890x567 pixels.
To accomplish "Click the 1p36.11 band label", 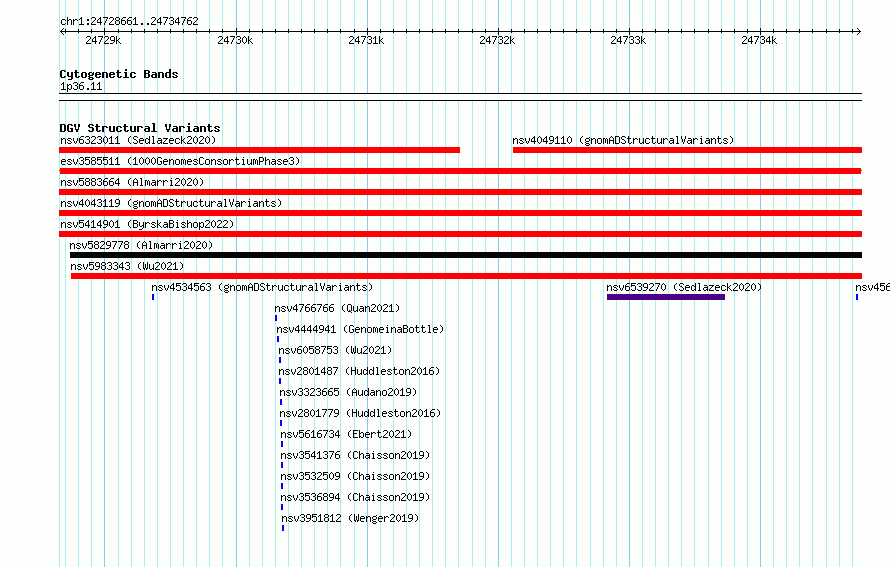I will click(x=81, y=86).
